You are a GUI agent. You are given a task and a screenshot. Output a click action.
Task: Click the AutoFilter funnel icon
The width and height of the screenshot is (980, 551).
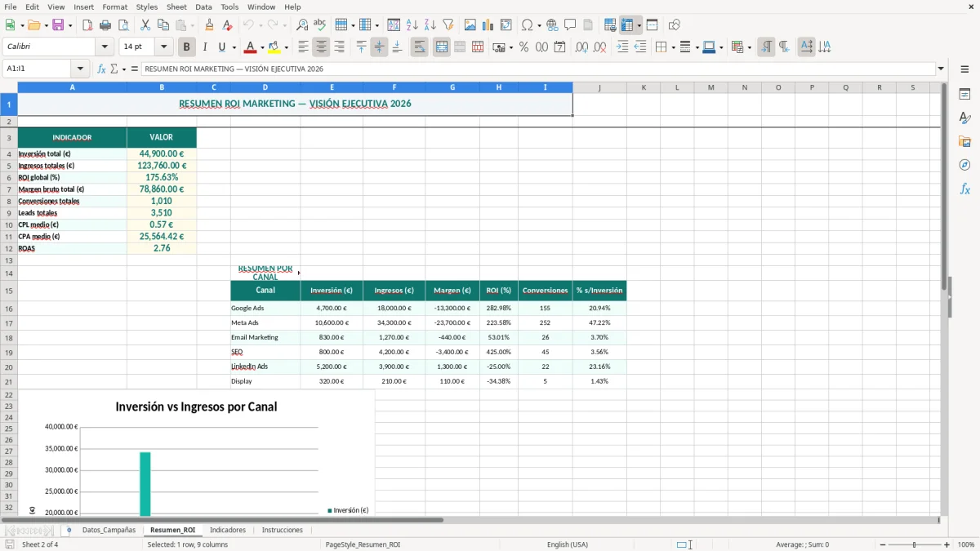tap(448, 25)
